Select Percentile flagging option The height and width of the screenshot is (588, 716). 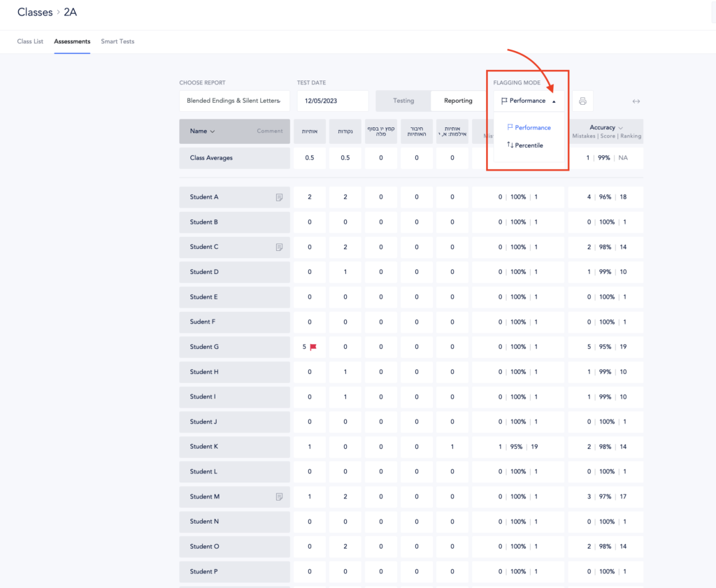point(524,145)
